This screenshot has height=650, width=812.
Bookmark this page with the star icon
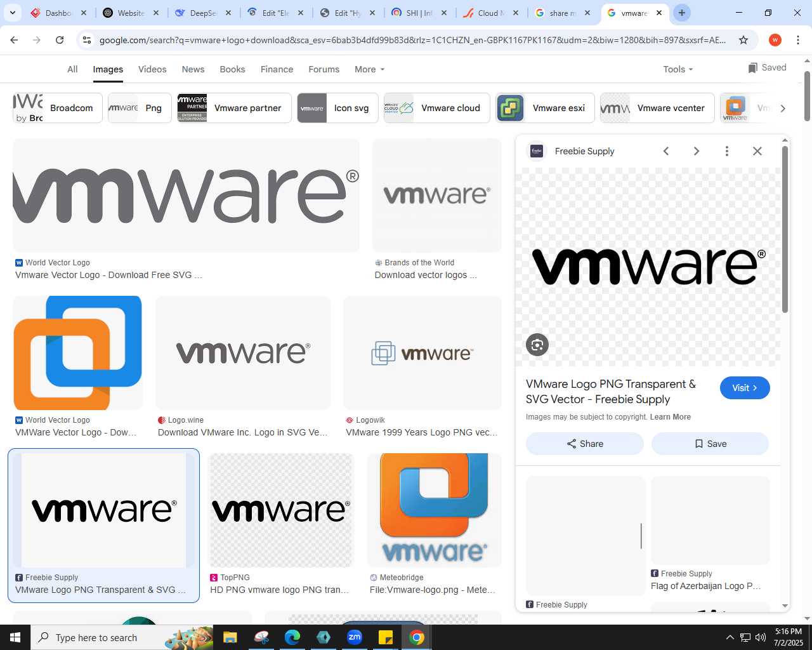tap(743, 40)
